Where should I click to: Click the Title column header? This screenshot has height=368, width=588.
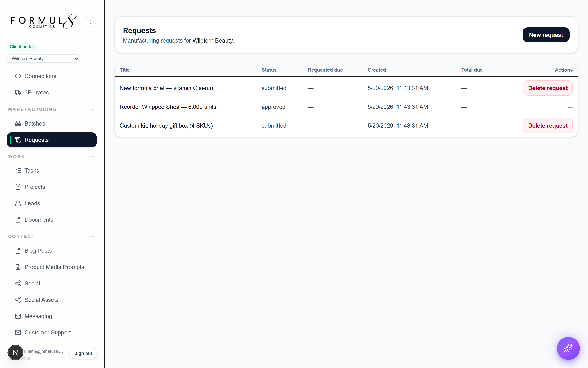click(125, 70)
